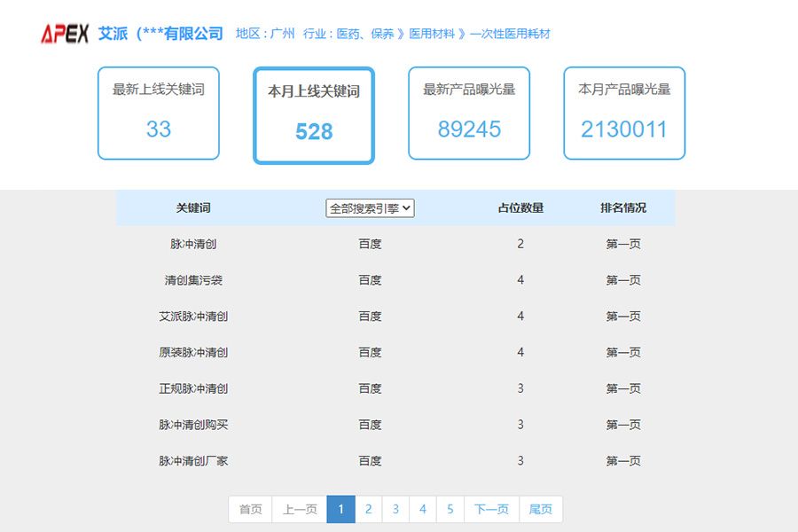This screenshot has height=532, width=798.
Task: Select page 5 in pagination
Action: pos(450,509)
